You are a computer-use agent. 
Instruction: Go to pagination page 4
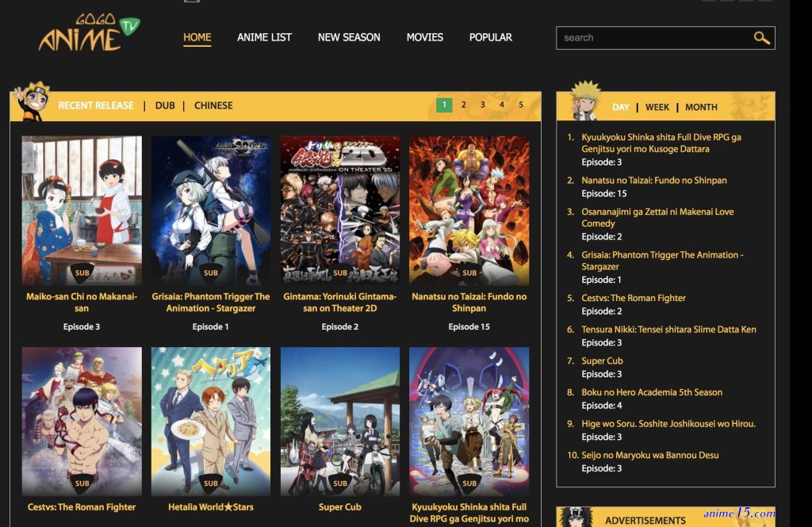502,105
